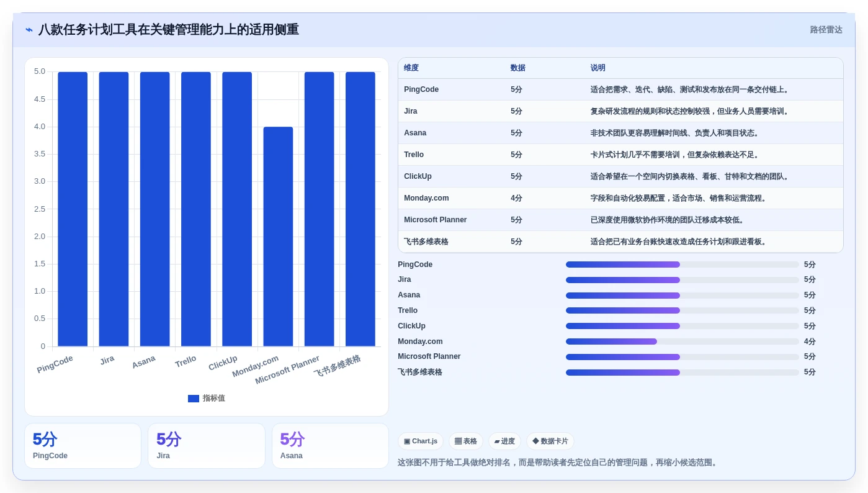This screenshot has width=868, height=493.
Task: Click the 飞书多维表格 progress bar
Action: click(x=682, y=373)
